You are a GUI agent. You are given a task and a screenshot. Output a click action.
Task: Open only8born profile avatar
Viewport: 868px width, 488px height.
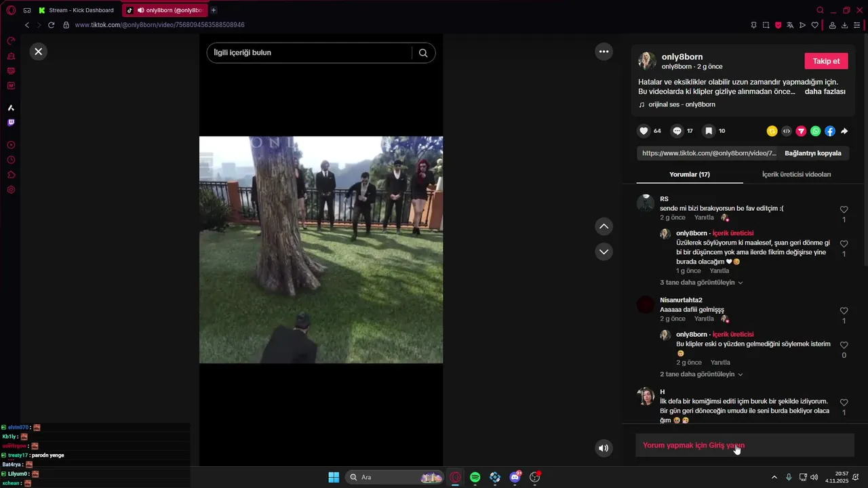[x=647, y=61]
